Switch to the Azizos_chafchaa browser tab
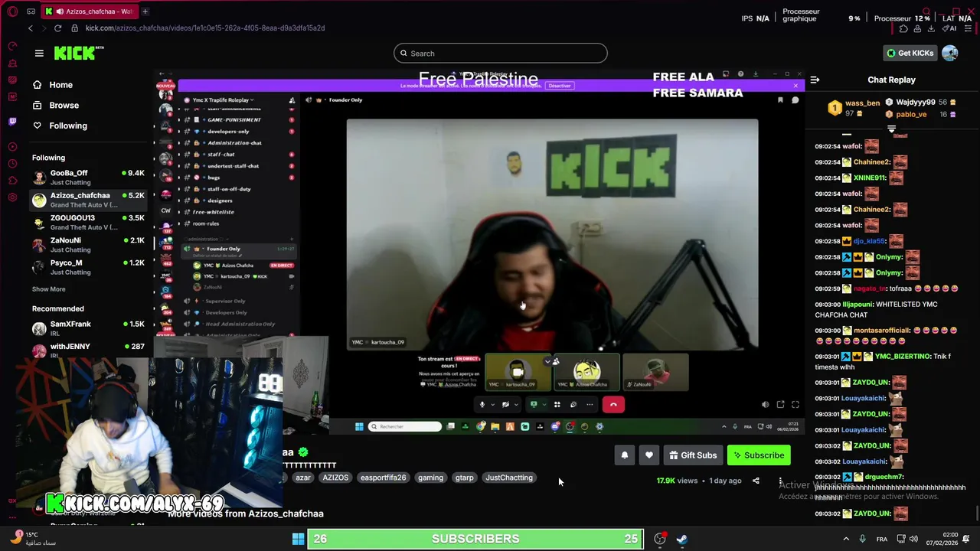The height and width of the screenshot is (551, 980). tap(88, 11)
